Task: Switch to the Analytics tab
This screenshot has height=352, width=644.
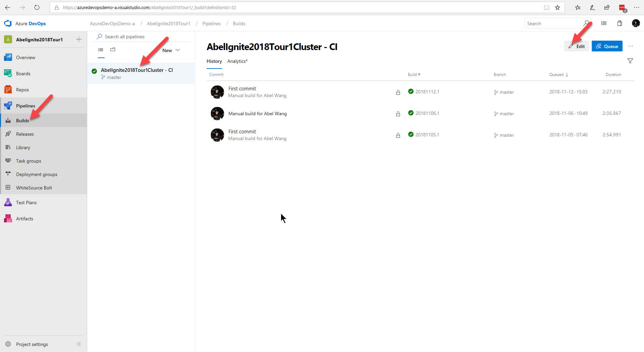Action: point(237,61)
